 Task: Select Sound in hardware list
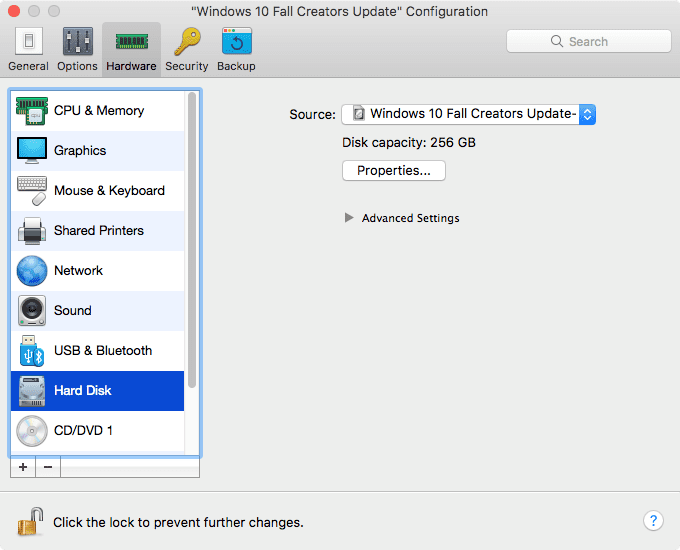click(x=98, y=311)
